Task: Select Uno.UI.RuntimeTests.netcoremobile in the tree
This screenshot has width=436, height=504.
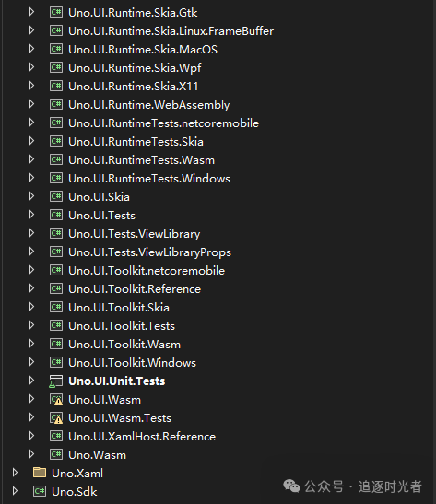Action: click(164, 123)
